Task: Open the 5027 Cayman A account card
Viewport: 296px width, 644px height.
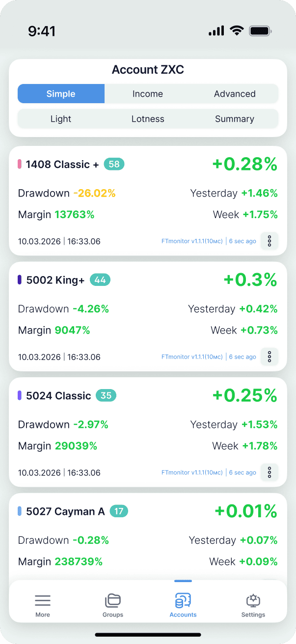Action: click(147, 535)
